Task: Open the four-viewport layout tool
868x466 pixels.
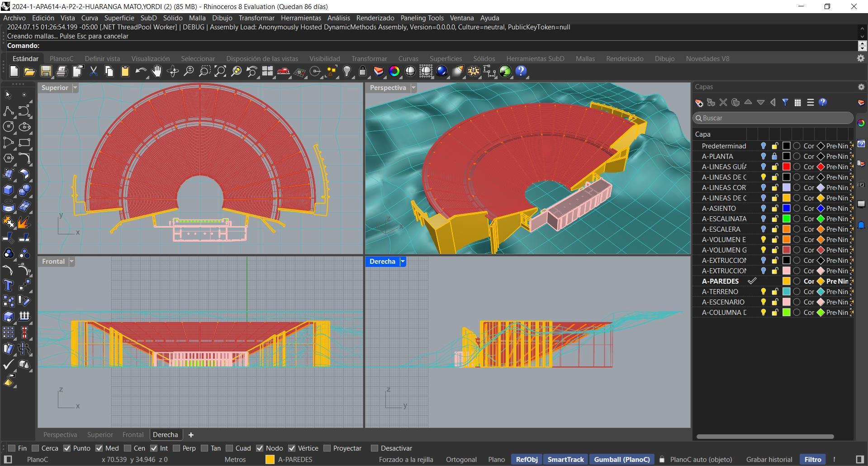Action: 267,71
